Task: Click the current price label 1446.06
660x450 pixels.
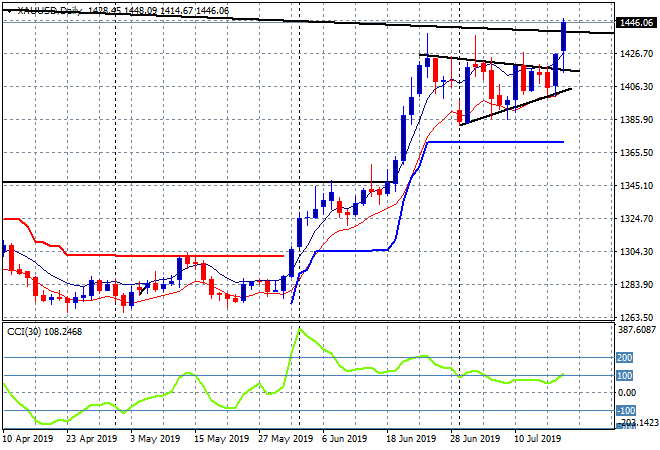Action: point(636,23)
